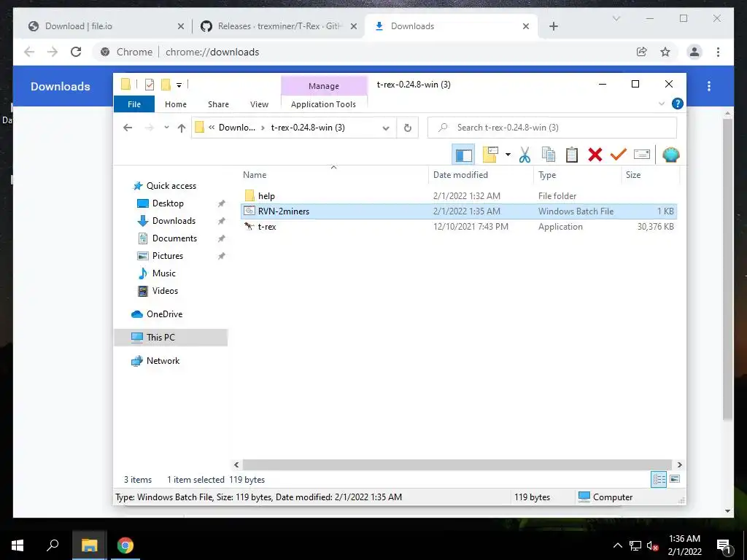Click the new folder toolbar icon

[x=490, y=155]
